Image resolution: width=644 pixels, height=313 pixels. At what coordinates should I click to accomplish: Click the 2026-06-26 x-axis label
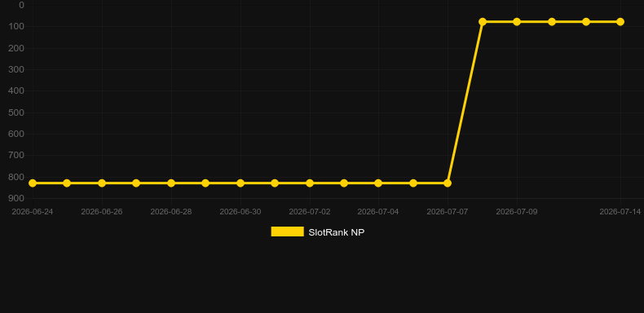click(x=102, y=212)
